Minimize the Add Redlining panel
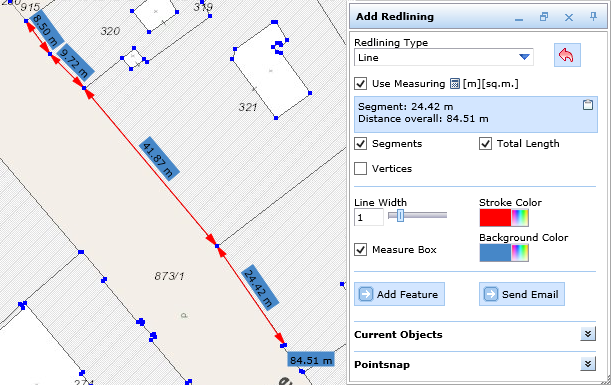611x385 pixels. [x=519, y=18]
